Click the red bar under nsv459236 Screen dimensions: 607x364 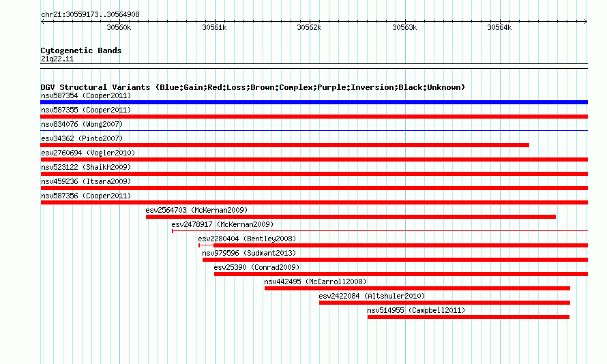coord(314,188)
